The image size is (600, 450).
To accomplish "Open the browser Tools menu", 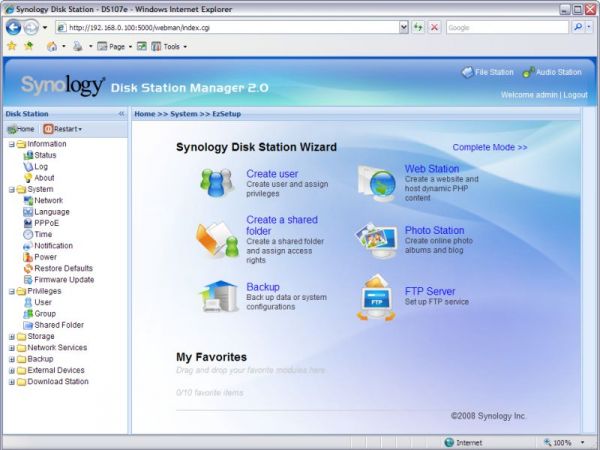I will 169,47.
